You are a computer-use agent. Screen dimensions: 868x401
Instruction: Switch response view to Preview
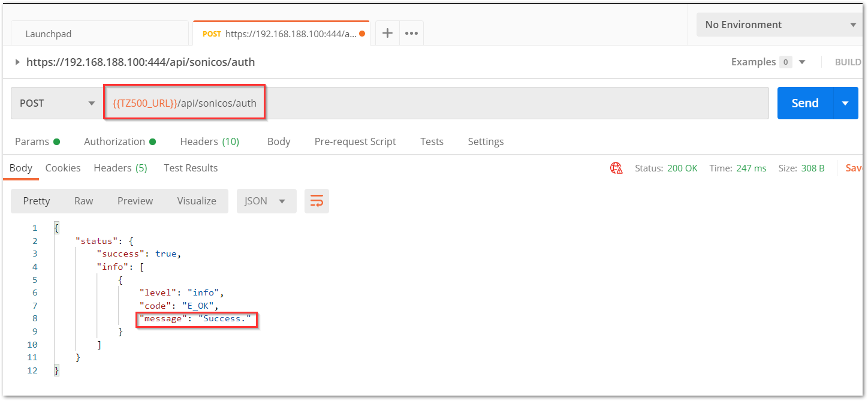(x=135, y=201)
